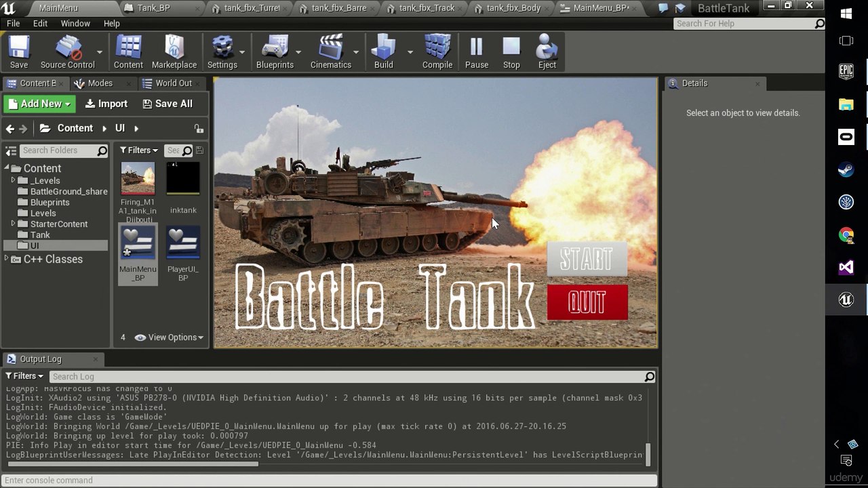Click the Save All button

coord(167,104)
